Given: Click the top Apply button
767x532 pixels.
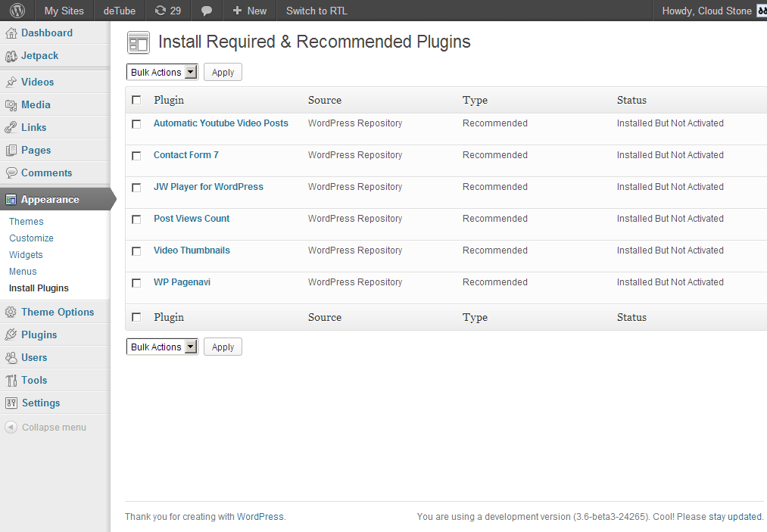Looking at the screenshot, I should (x=223, y=73).
